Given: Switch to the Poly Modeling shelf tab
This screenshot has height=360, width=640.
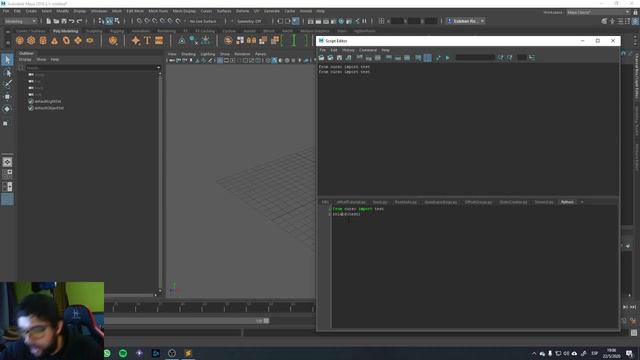Looking at the screenshot, I should pyautogui.click(x=65, y=31).
